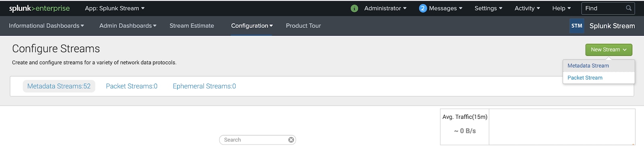Click the New Stream button
Image resolution: width=644 pixels, height=147 pixels.
click(x=609, y=50)
